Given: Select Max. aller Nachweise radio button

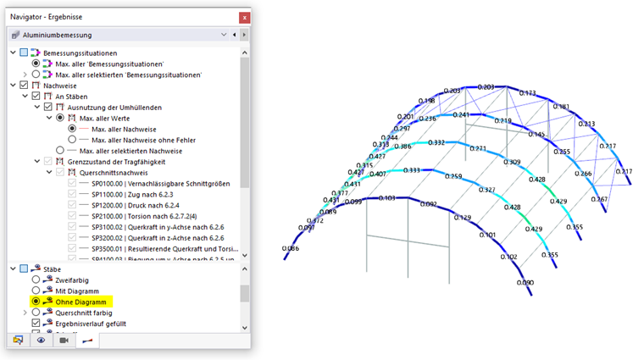Looking at the screenshot, I should click(72, 129).
